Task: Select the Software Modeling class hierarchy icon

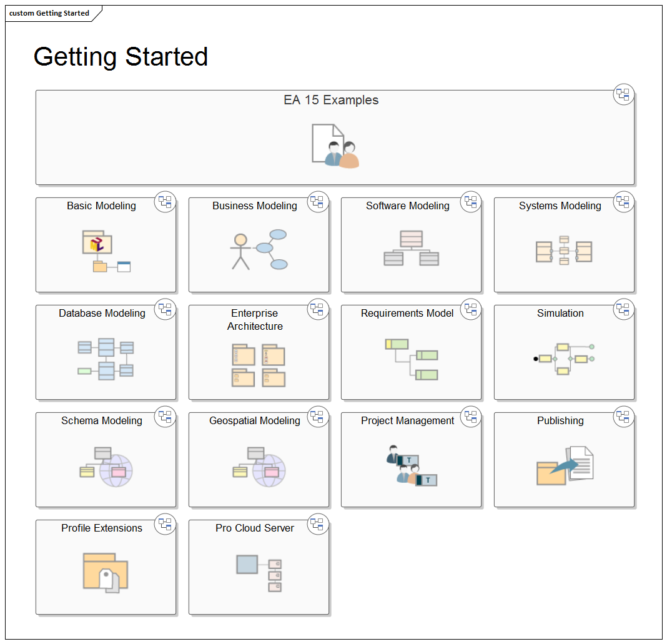Action: tap(411, 249)
